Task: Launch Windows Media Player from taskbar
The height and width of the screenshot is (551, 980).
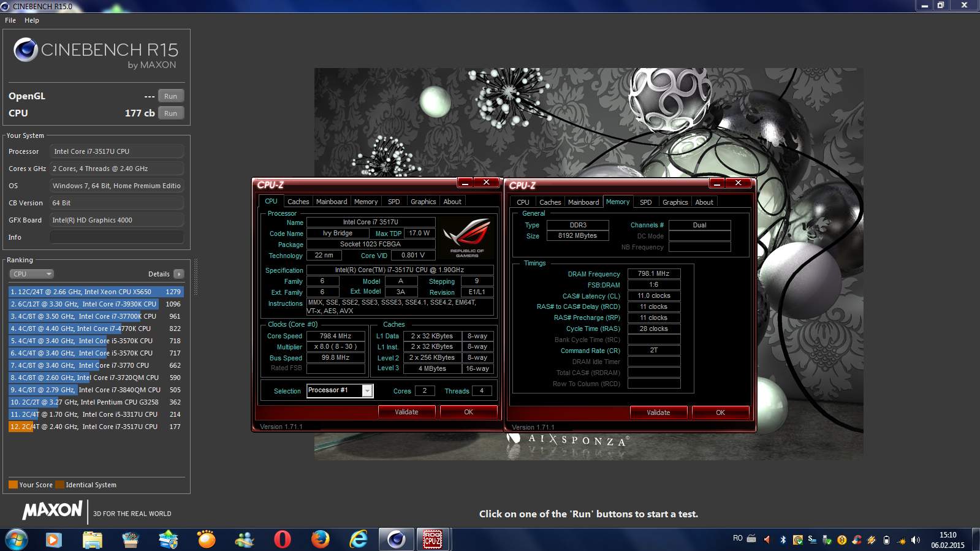Action: (x=53, y=539)
